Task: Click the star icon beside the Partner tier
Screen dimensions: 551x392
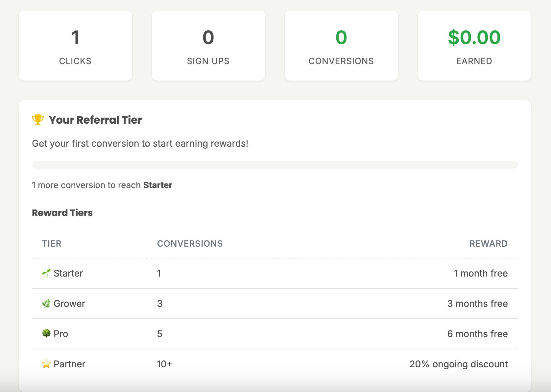Action: (x=46, y=364)
